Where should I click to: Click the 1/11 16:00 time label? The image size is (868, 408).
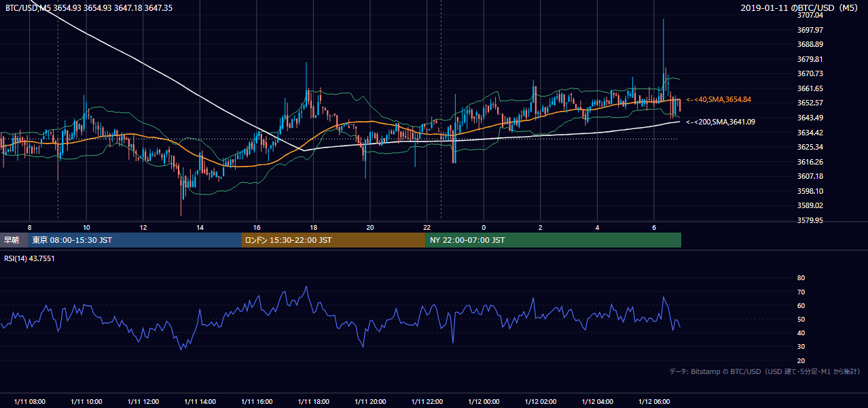click(256, 402)
